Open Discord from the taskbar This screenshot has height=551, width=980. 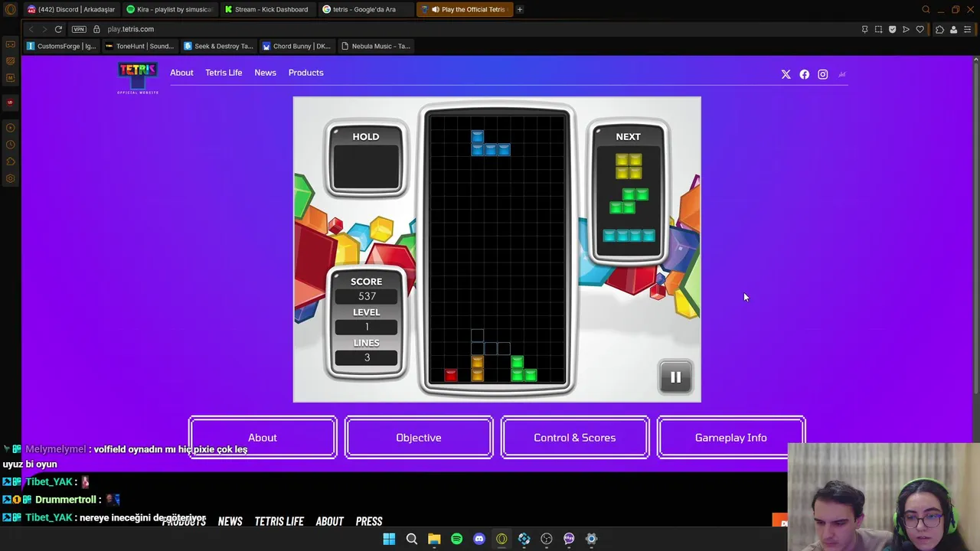[479, 539]
